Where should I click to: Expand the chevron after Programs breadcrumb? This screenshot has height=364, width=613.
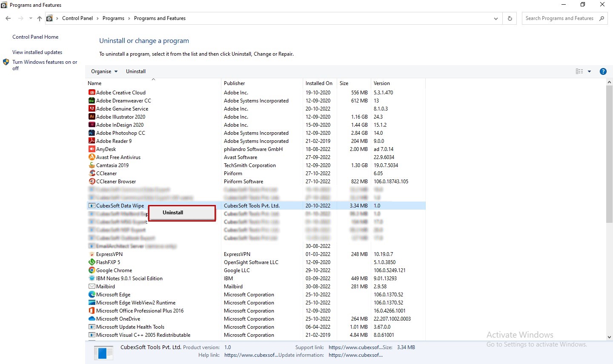point(129,18)
